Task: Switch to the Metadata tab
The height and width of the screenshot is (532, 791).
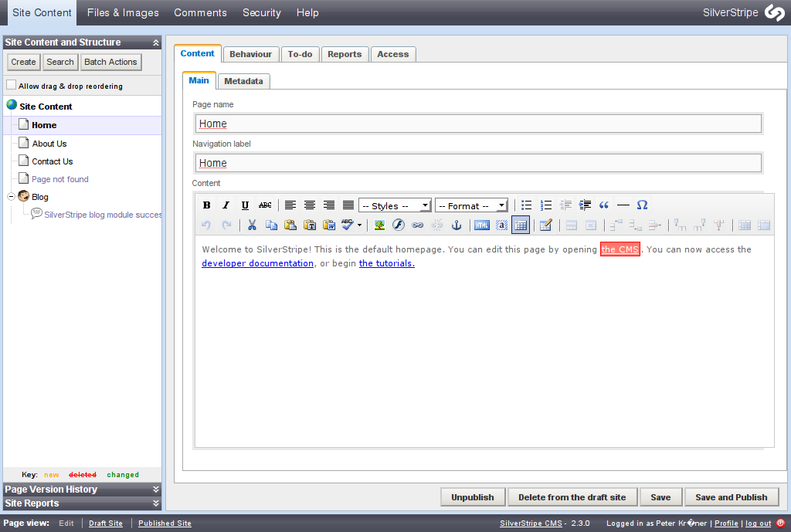Action: (x=243, y=81)
